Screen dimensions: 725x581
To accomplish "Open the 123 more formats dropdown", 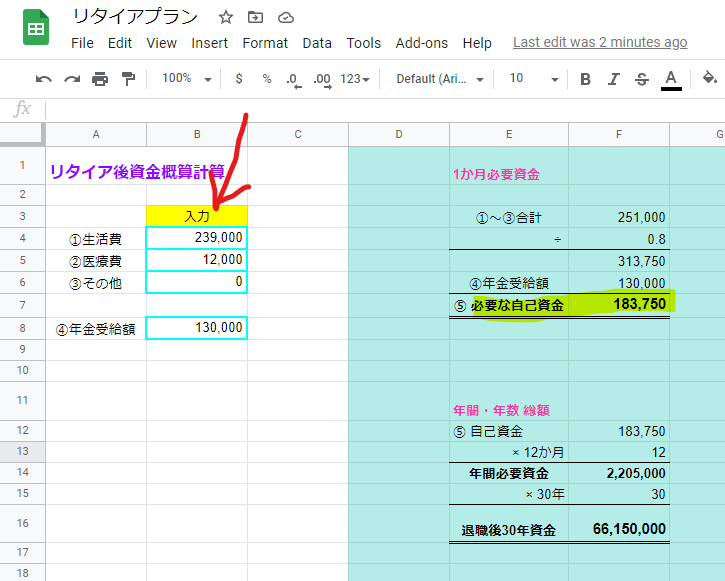I will 355,79.
